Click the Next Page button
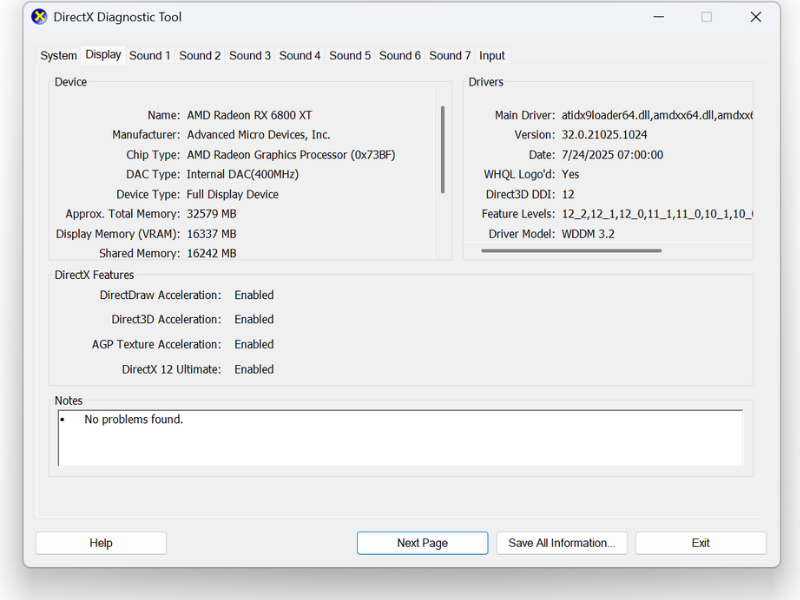 click(422, 543)
